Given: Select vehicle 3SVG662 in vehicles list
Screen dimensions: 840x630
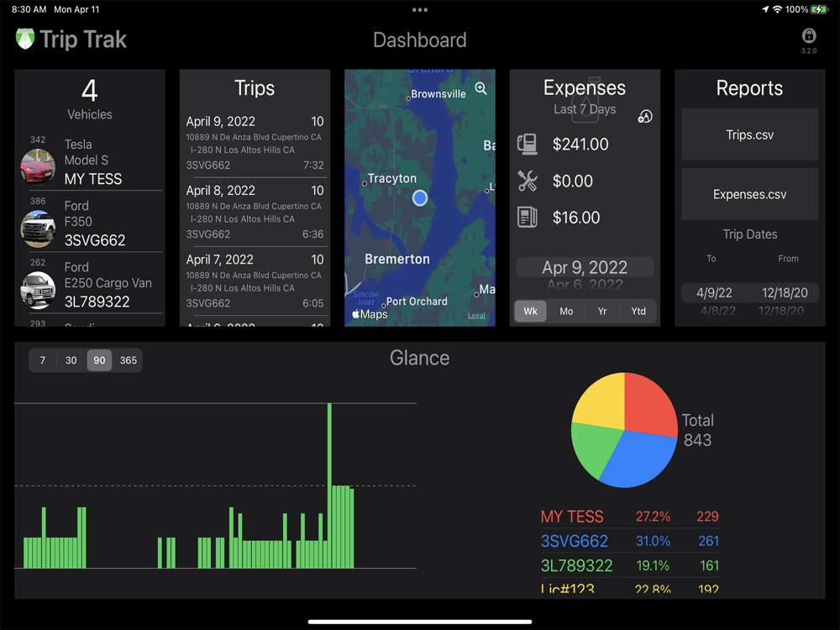Looking at the screenshot, I should click(x=95, y=240).
